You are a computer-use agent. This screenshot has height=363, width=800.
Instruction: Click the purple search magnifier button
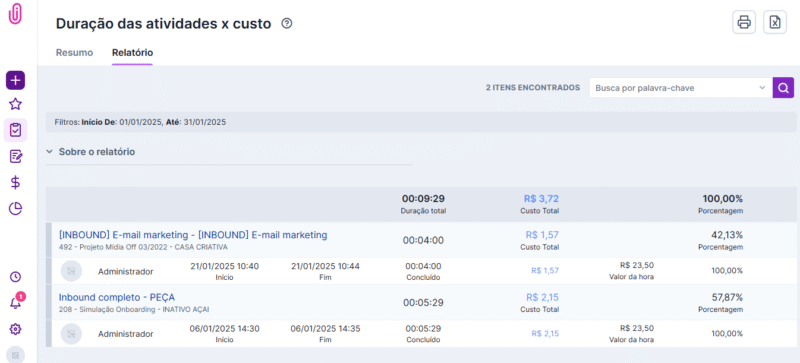pyautogui.click(x=783, y=88)
